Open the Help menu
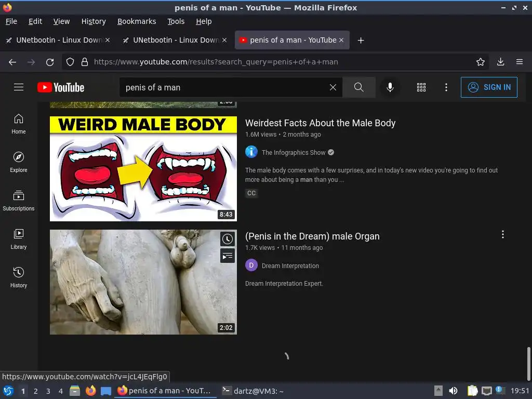 click(204, 21)
